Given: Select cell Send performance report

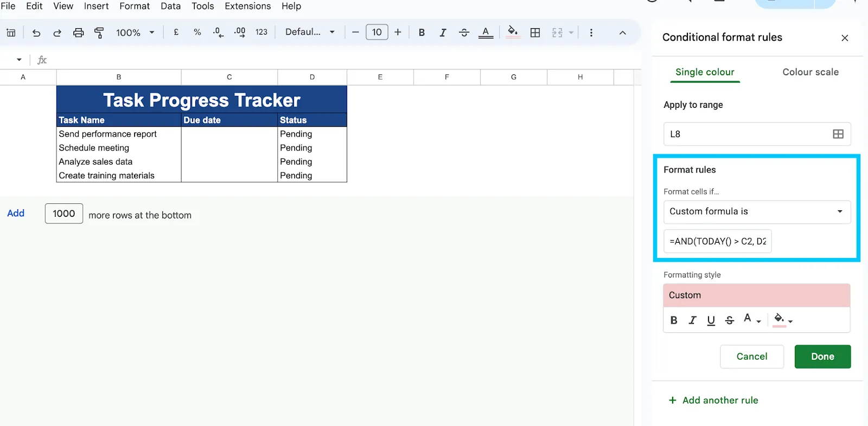Looking at the screenshot, I should [119, 134].
